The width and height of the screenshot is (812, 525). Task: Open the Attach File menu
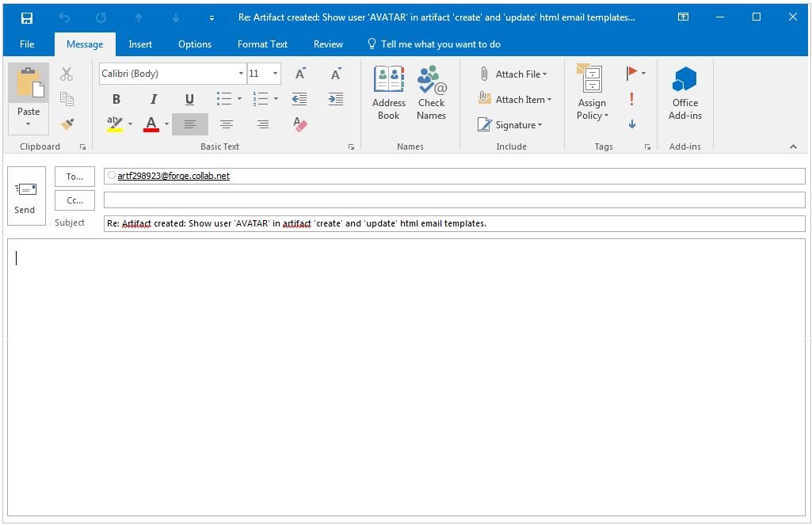pyautogui.click(x=513, y=74)
